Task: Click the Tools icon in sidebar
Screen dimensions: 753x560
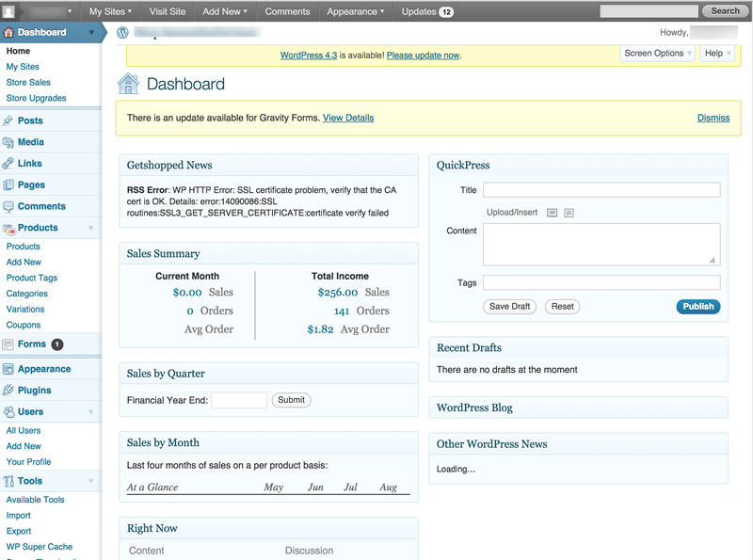Action: (8, 481)
